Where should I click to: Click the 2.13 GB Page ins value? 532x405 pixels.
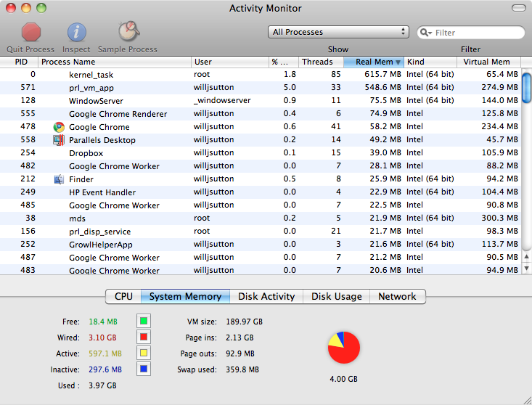point(240,337)
